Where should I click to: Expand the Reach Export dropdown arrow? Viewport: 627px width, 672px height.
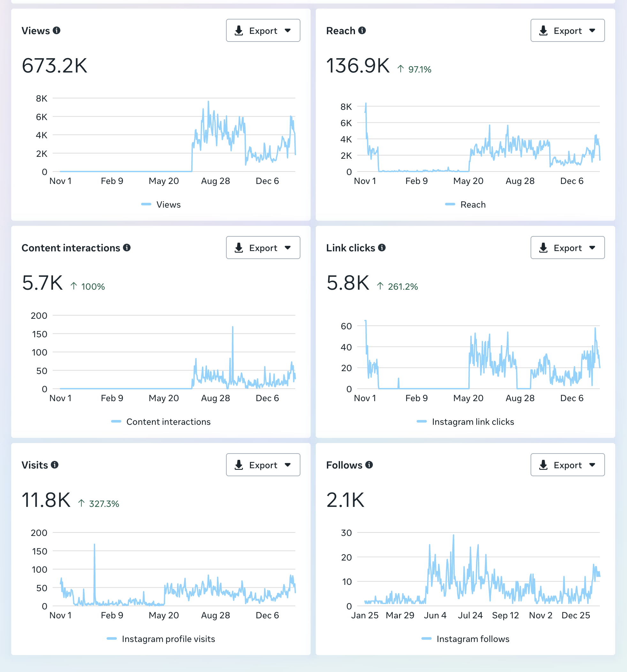(x=592, y=30)
